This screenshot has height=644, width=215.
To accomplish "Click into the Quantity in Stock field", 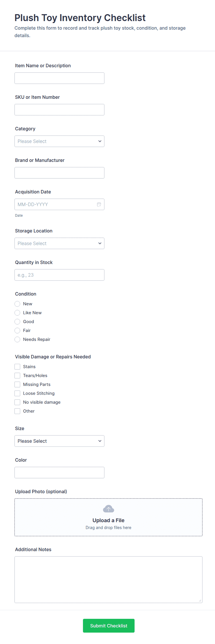I will 59,275.
